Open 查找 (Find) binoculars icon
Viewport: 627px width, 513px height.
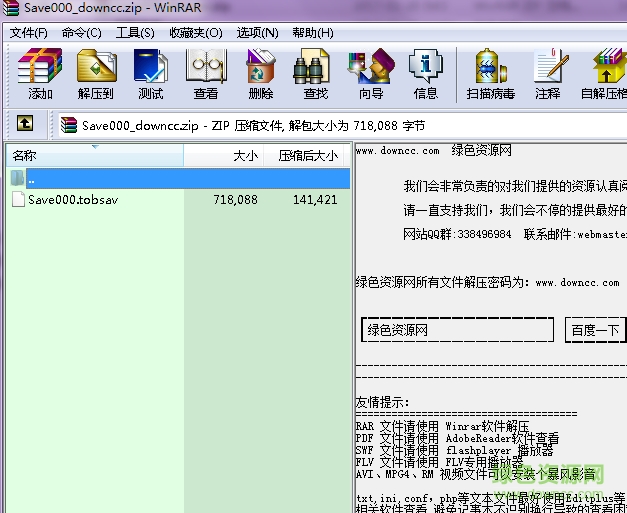coord(316,74)
